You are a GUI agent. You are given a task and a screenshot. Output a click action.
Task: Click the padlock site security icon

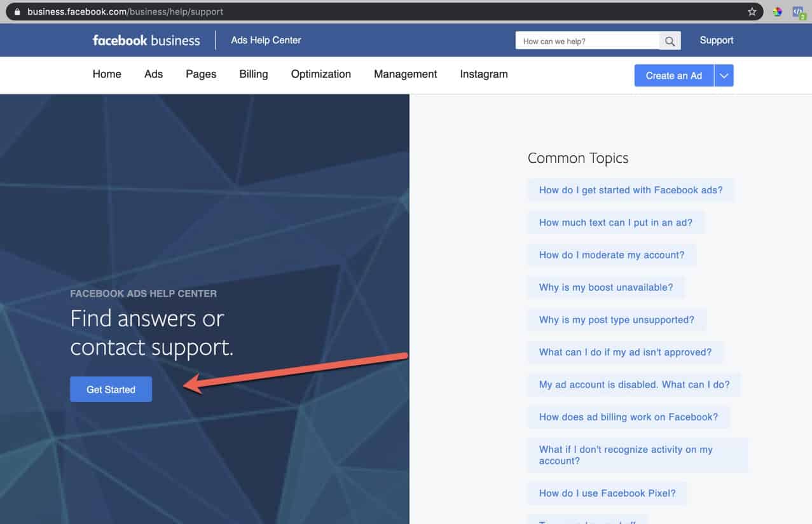point(17,11)
